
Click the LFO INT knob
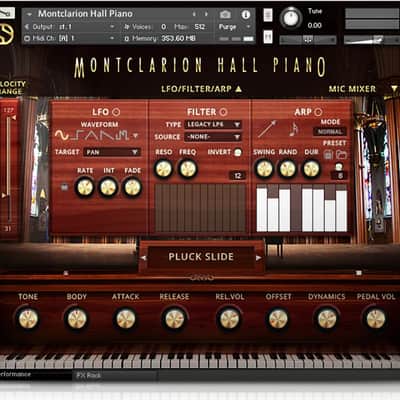109,187
